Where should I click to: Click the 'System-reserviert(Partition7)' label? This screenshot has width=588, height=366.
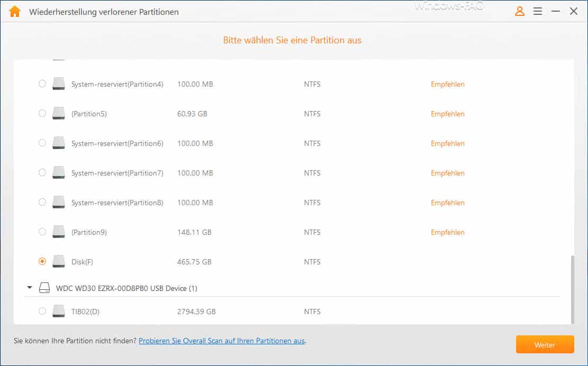117,173
